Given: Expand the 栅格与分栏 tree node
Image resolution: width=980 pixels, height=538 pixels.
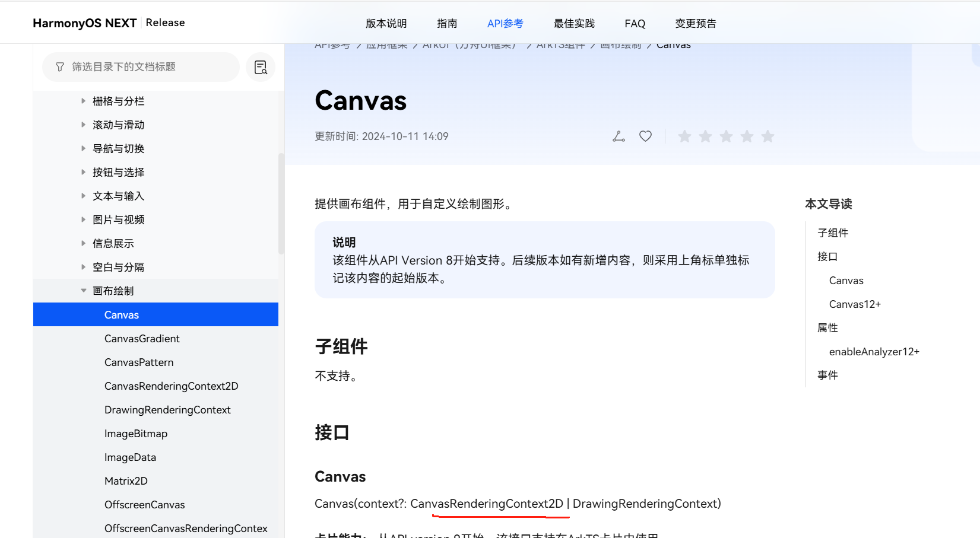Looking at the screenshot, I should coord(83,101).
